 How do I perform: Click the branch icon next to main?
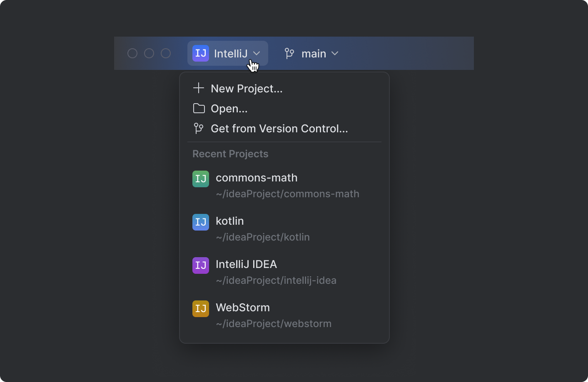coord(289,53)
